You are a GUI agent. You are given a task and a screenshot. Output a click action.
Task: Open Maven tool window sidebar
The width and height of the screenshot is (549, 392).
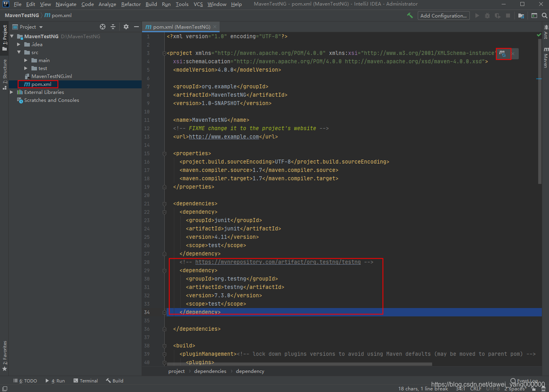tap(546, 58)
